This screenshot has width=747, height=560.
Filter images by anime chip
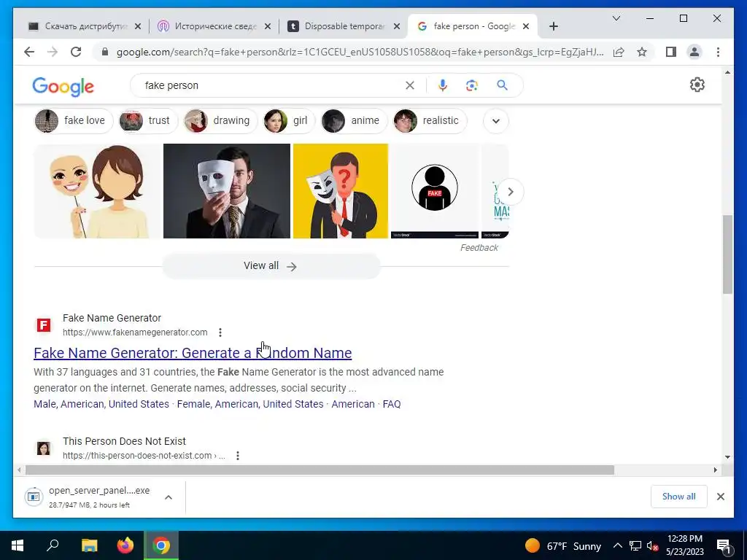click(x=354, y=120)
